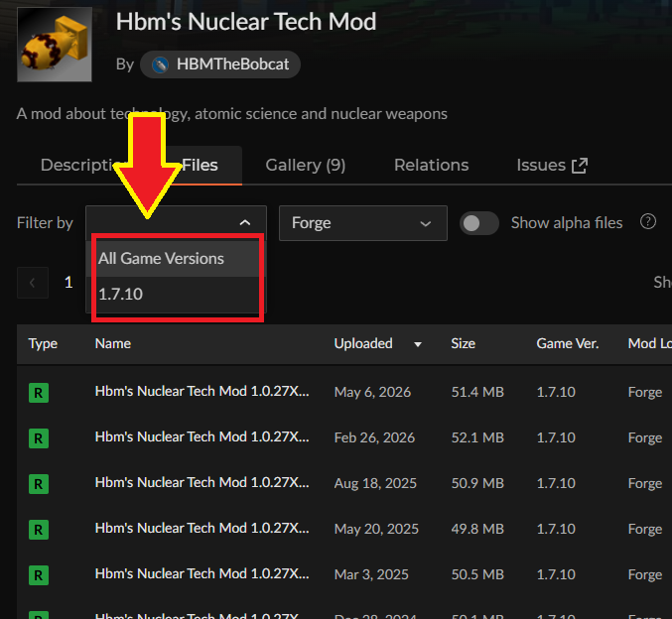The width and height of the screenshot is (672, 619).
Task: Open the Relations tab
Action: [431, 166]
